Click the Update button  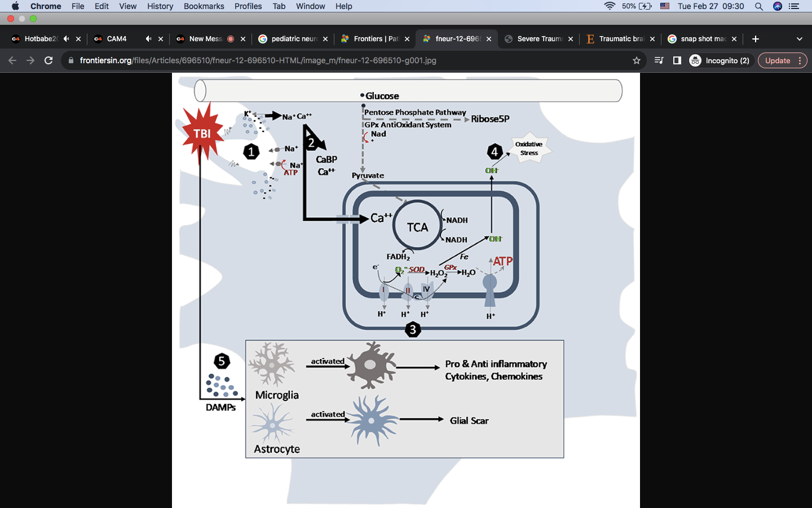point(777,60)
